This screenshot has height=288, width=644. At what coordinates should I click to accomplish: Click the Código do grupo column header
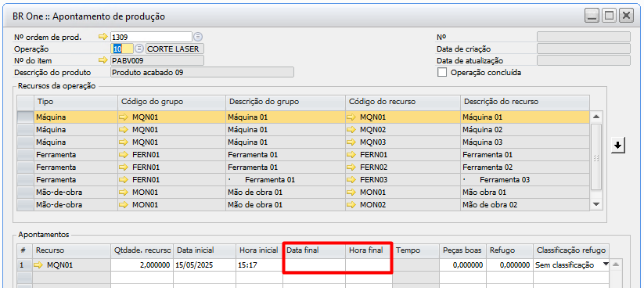[x=171, y=102]
